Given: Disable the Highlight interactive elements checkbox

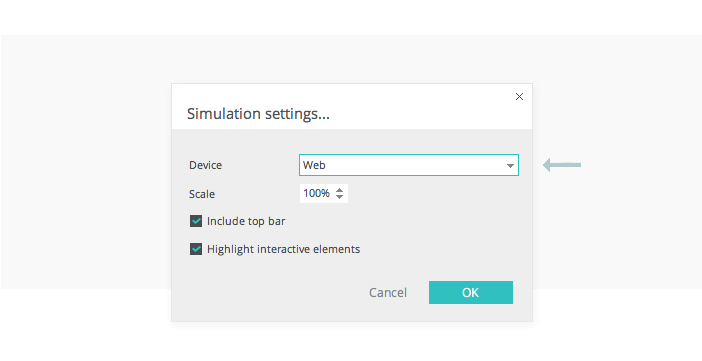Looking at the screenshot, I should (196, 249).
